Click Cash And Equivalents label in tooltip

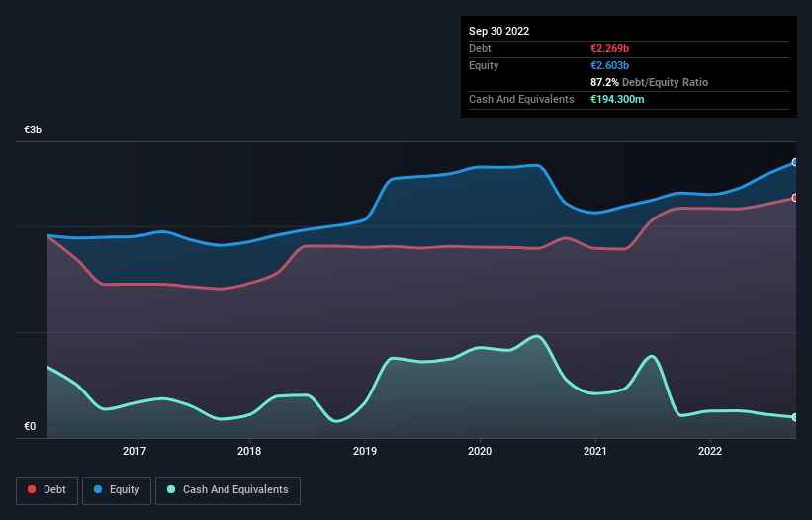click(521, 99)
